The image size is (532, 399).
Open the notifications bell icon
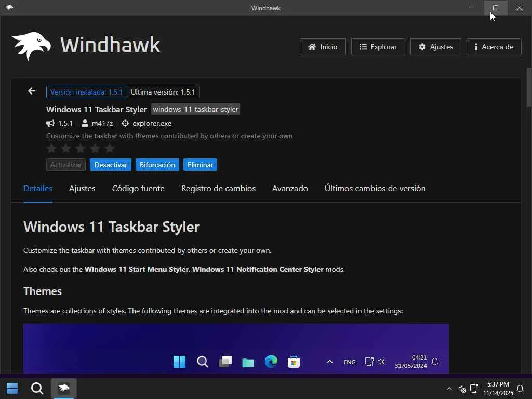click(520, 389)
